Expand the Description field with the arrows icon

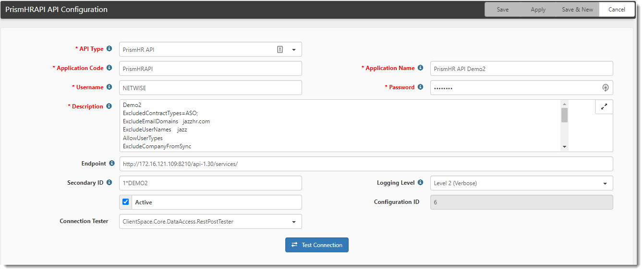[604, 107]
